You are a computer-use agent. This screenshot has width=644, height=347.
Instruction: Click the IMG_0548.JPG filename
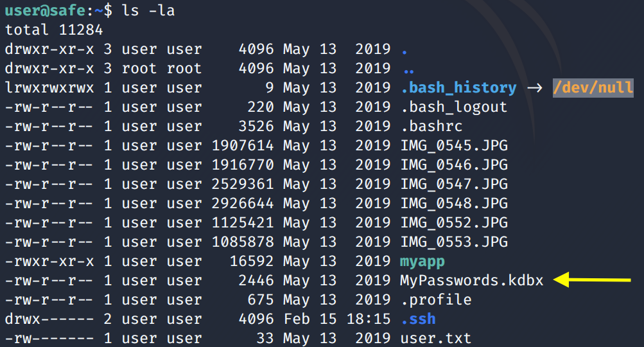pos(453,204)
